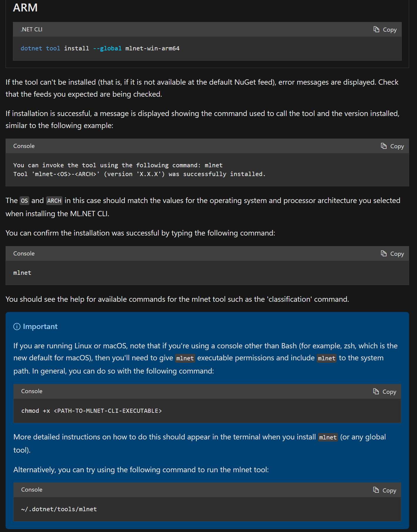Click the inline ARCH code element
This screenshot has height=532, width=417.
[54, 201]
